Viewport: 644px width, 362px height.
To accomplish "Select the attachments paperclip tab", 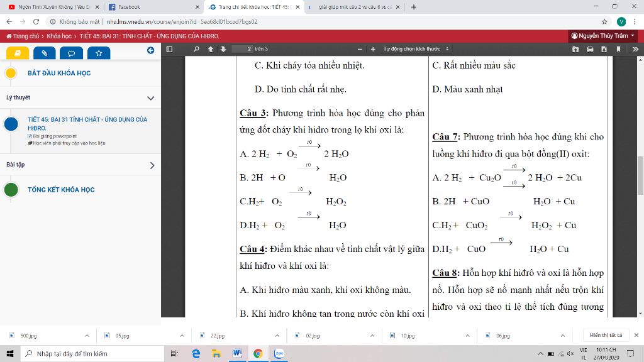I will pyautogui.click(x=45, y=53).
